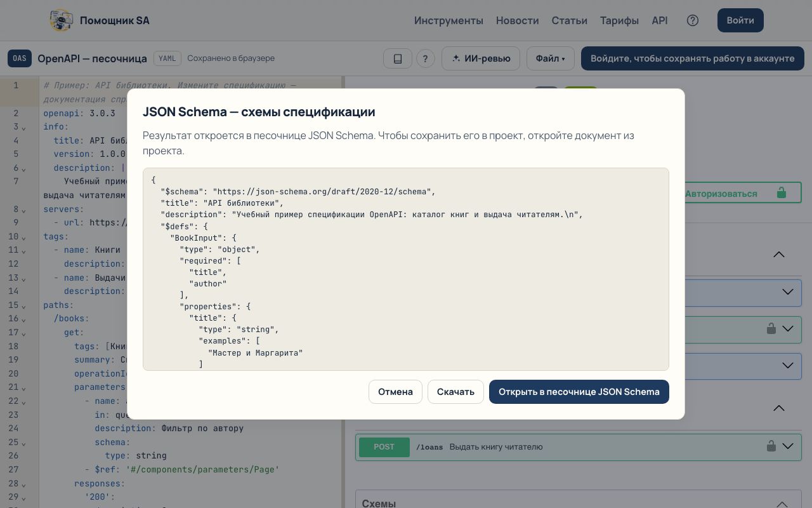Click the lock icon on POST /loans row

771,446
